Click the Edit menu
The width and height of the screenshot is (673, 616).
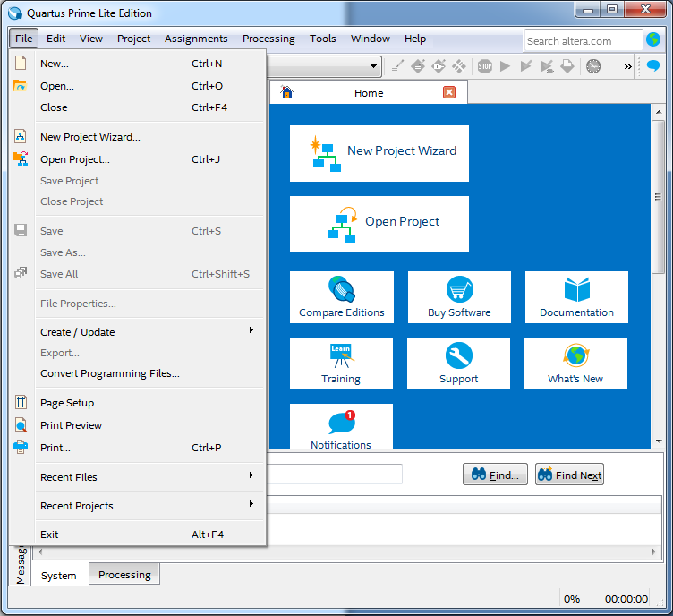[x=55, y=38]
